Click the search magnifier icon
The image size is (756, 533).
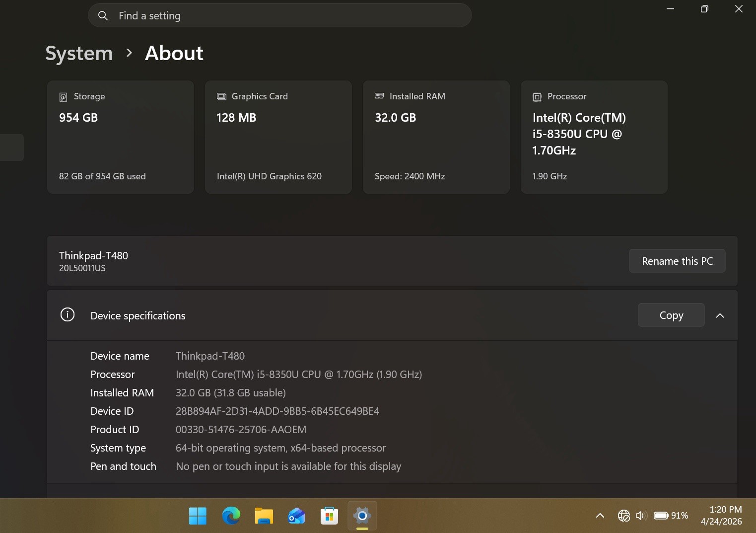tap(103, 15)
